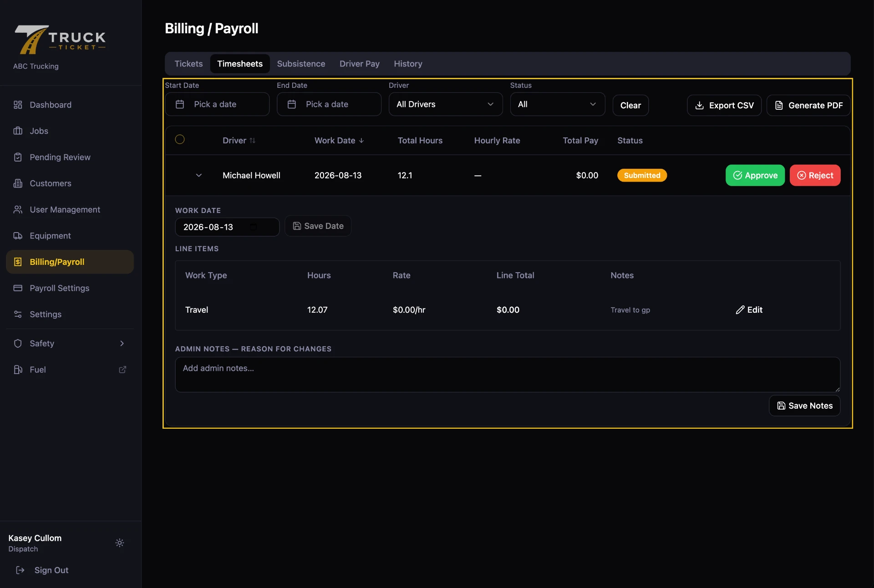Viewport: 874px width, 588px height.
Task: Click the Safety shield icon
Action: pos(18,343)
